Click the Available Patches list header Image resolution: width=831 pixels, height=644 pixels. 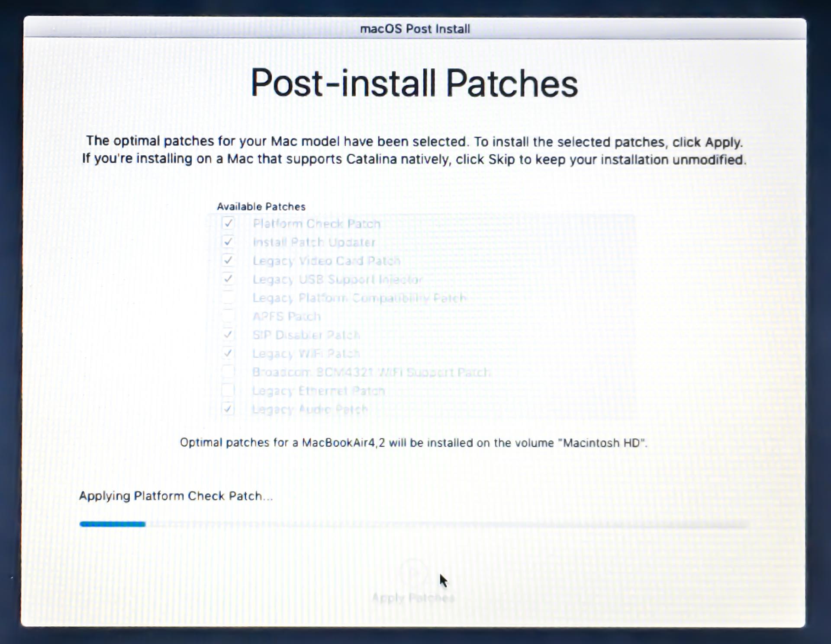[261, 207]
